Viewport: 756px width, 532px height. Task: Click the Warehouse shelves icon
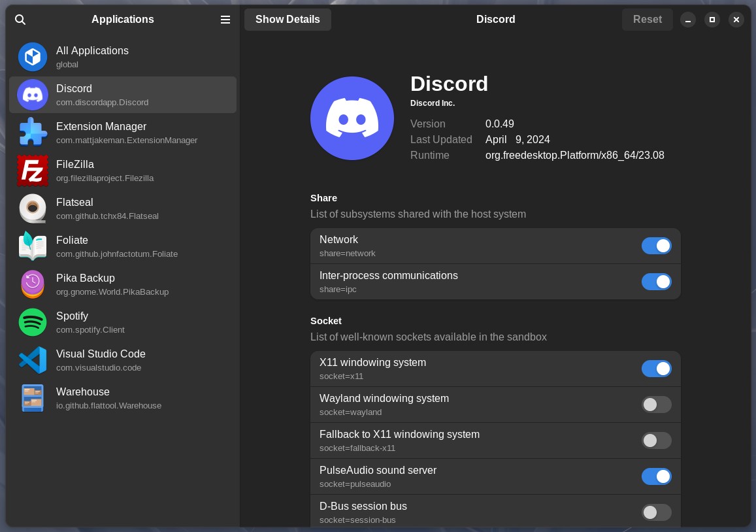tap(33, 398)
